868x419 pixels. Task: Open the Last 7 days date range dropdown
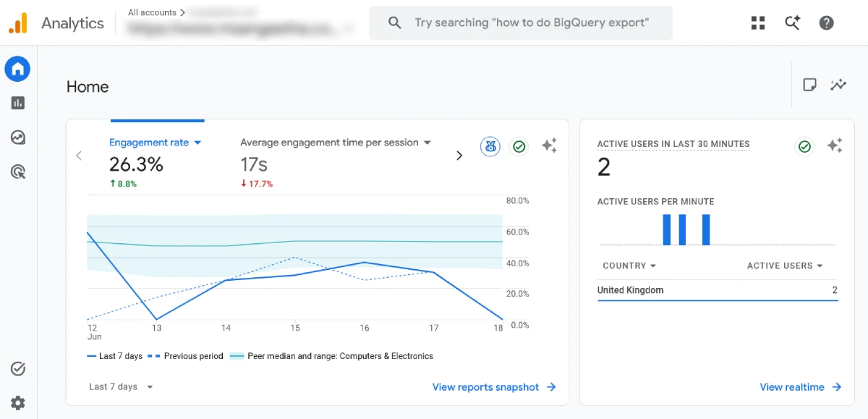pos(121,387)
